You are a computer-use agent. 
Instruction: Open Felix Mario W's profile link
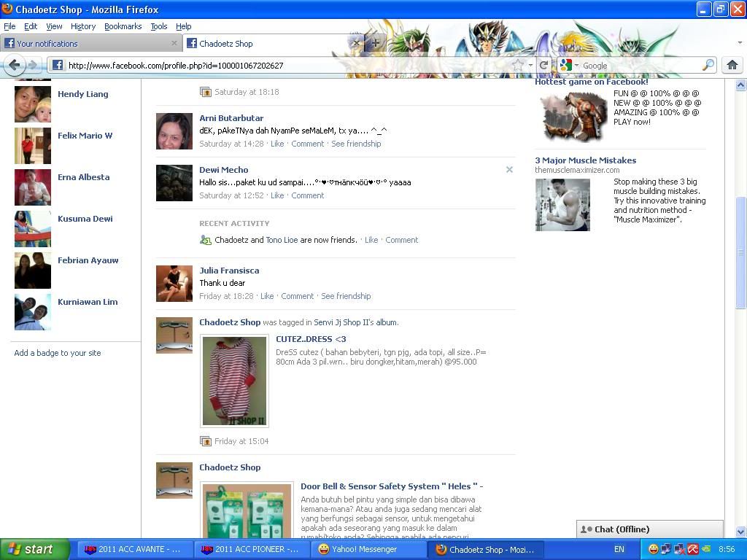85,135
